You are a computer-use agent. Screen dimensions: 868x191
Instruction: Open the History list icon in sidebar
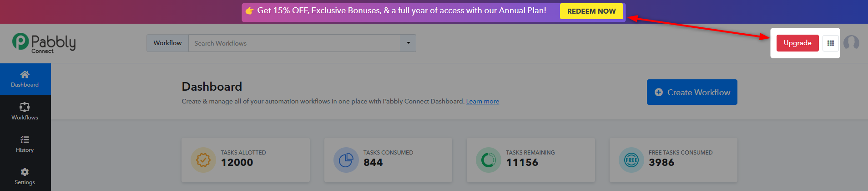coord(25,139)
